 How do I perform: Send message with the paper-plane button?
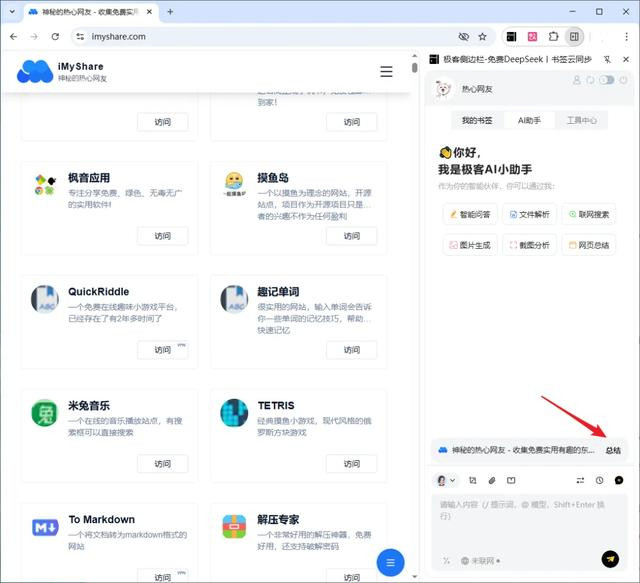[610, 559]
